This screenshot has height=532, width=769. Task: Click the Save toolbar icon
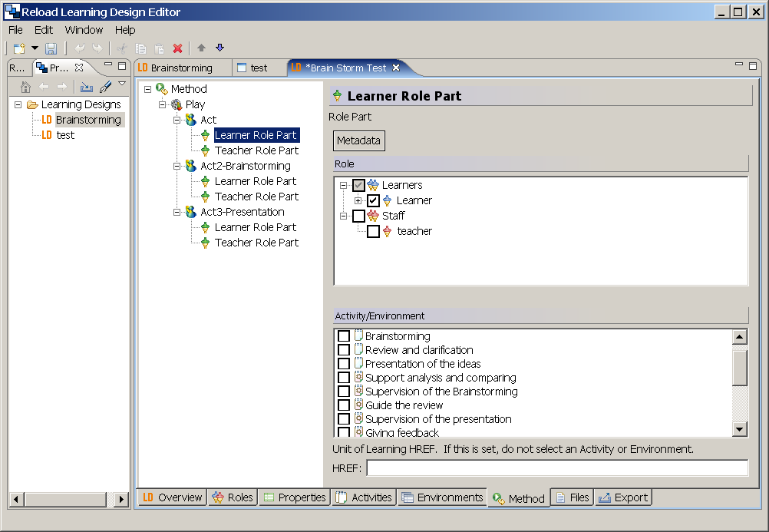(x=51, y=48)
